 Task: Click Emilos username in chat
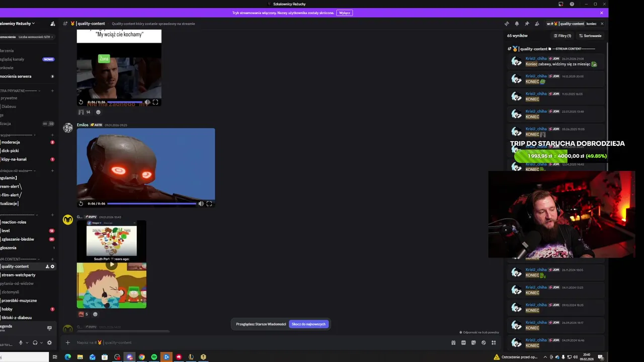pos(83,125)
